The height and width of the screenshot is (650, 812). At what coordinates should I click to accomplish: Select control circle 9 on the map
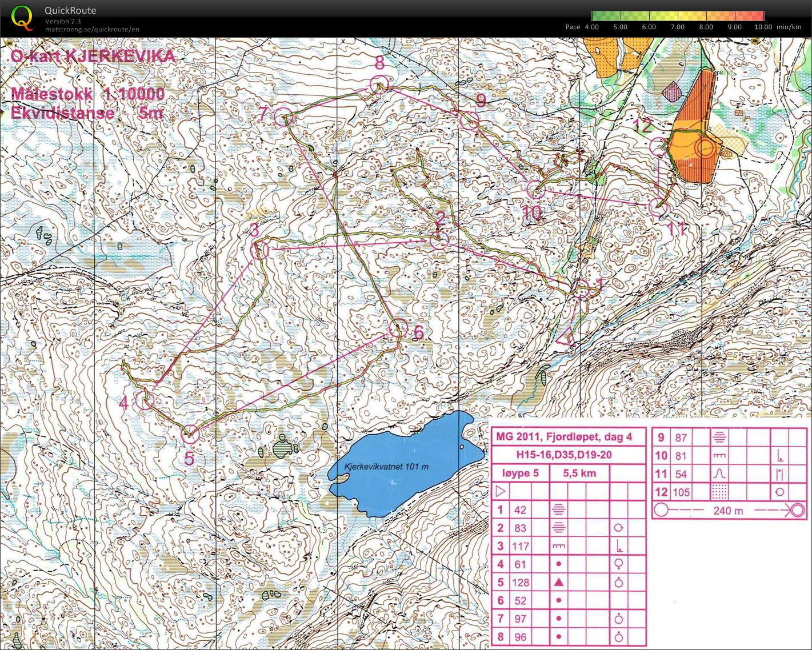point(469,120)
